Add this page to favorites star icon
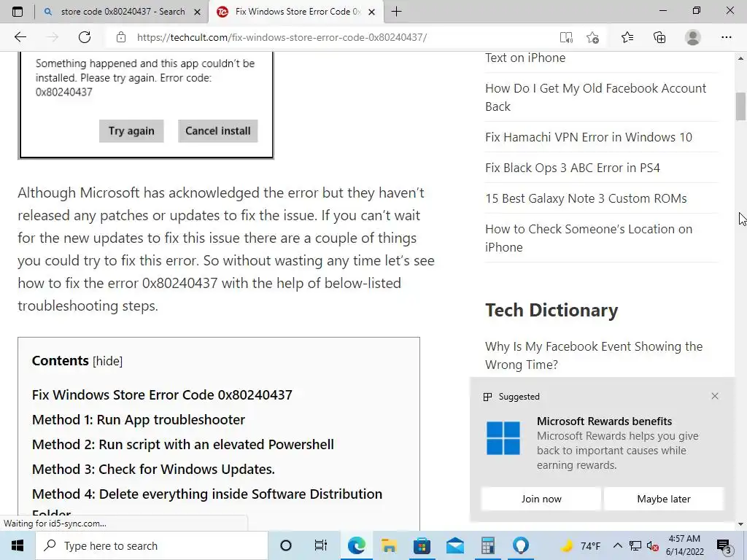The width and height of the screenshot is (747, 560). 592,37
